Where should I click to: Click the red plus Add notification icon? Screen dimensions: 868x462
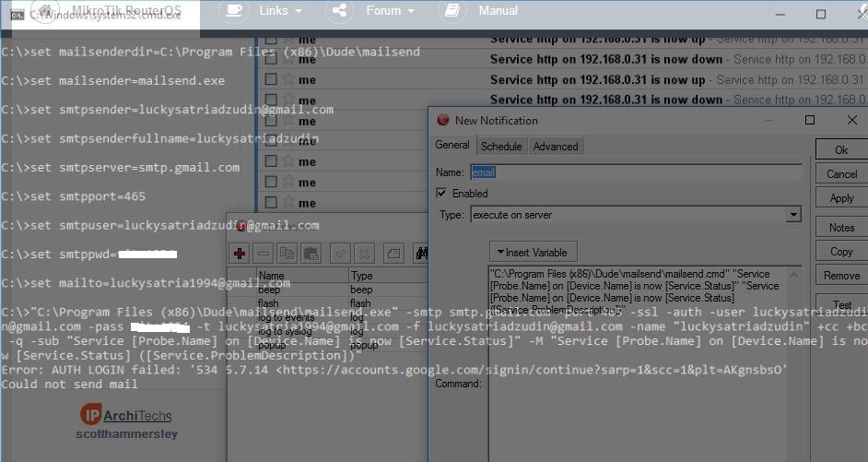coord(240,254)
